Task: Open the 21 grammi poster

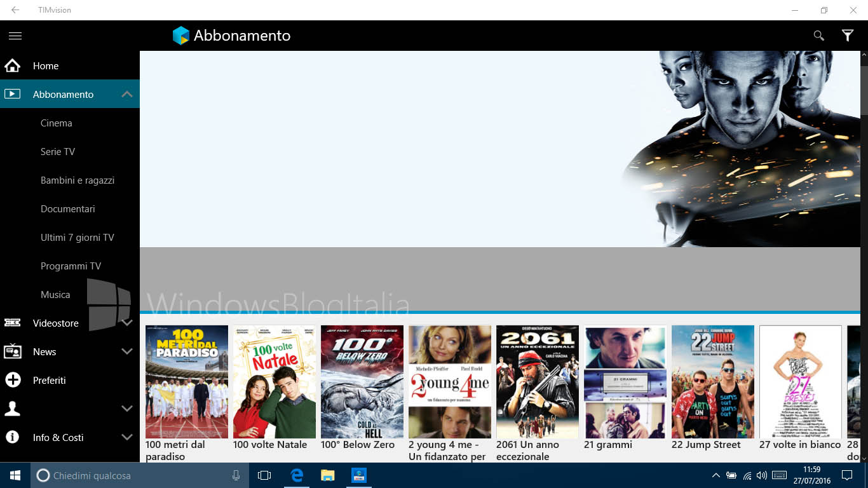Action: point(625,382)
